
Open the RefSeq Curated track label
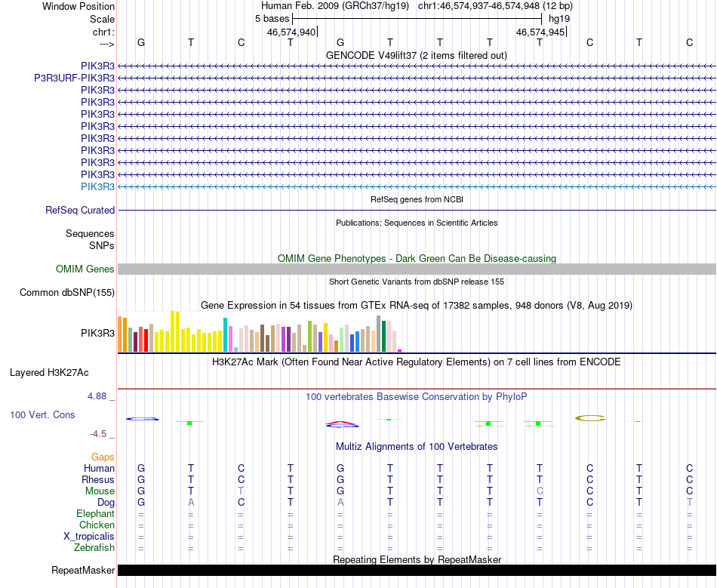point(80,211)
